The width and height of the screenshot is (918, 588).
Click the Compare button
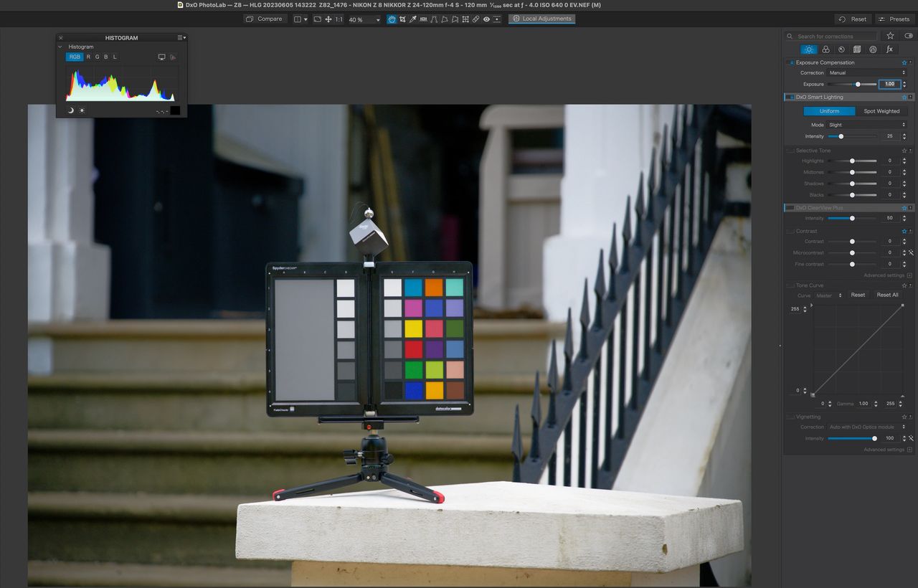(x=265, y=19)
